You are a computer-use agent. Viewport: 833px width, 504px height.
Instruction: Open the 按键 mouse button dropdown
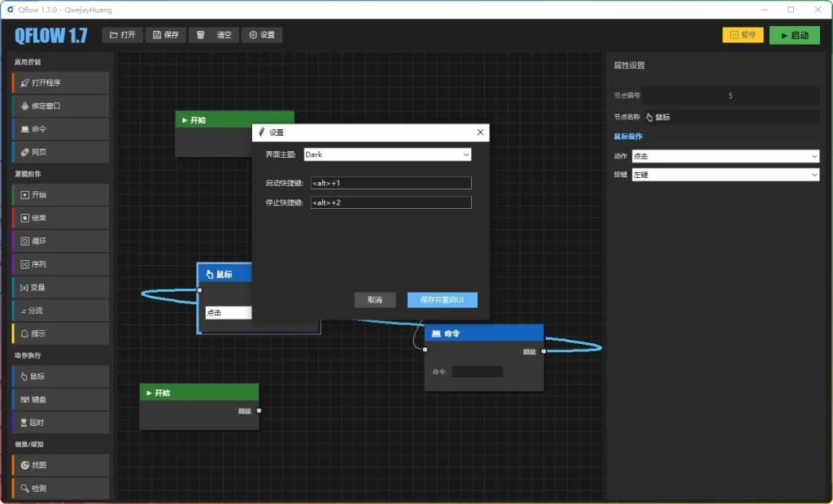[725, 175]
